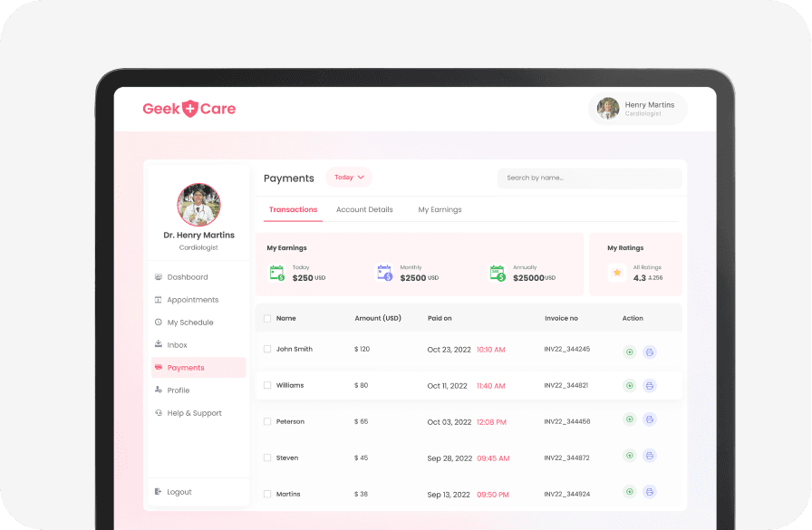Print John Smith's invoice using the printer icon
This screenshot has height=530, width=812.
650,352
